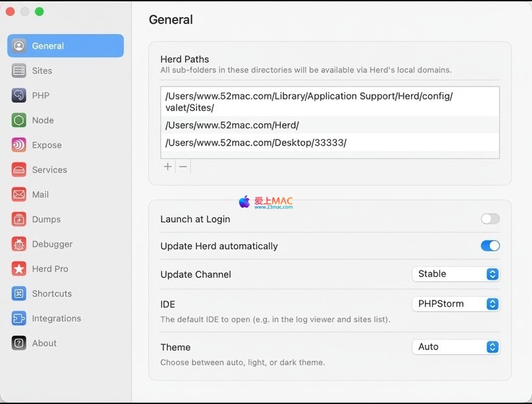
Task: Disable Update Herd automatically toggle
Action: tap(490, 246)
